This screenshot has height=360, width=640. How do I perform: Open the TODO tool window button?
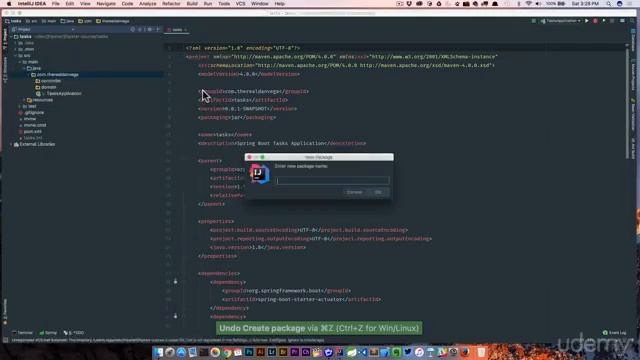[x=74, y=333]
